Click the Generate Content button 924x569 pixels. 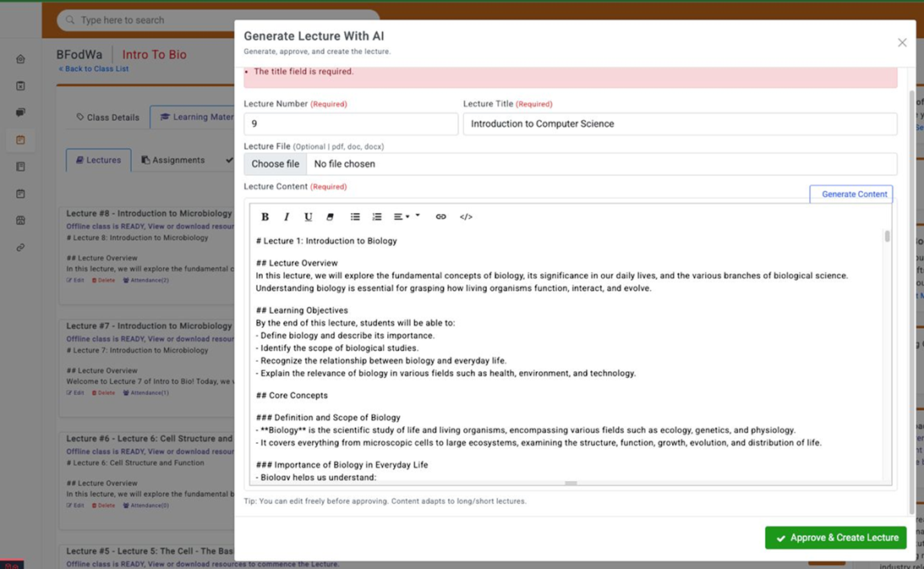851,194
